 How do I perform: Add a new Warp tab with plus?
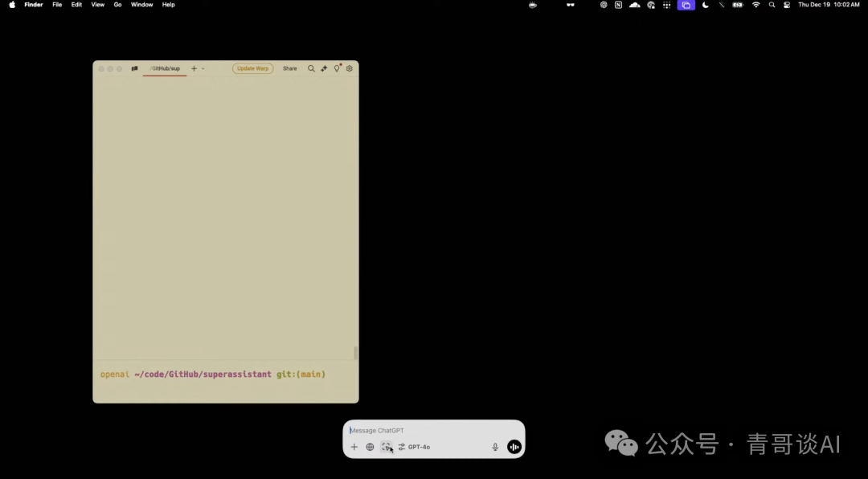click(194, 68)
